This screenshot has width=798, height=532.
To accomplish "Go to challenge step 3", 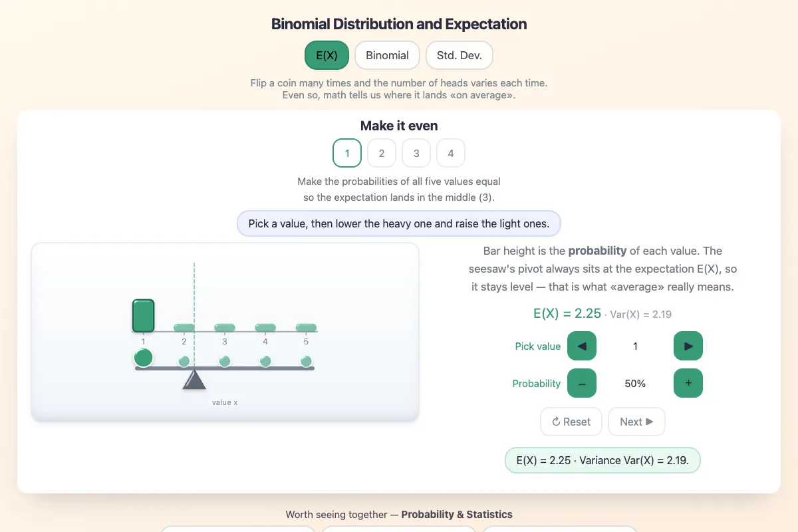I will [416, 153].
